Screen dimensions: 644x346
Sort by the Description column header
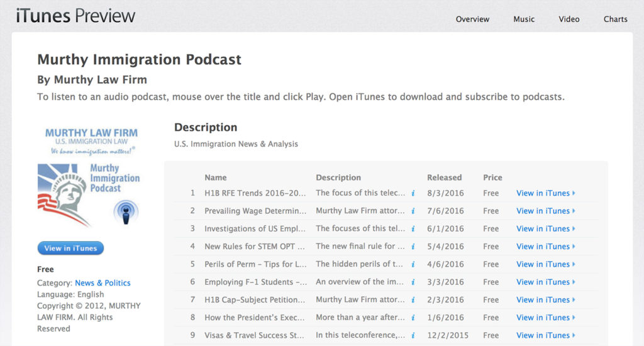[x=338, y=177]
